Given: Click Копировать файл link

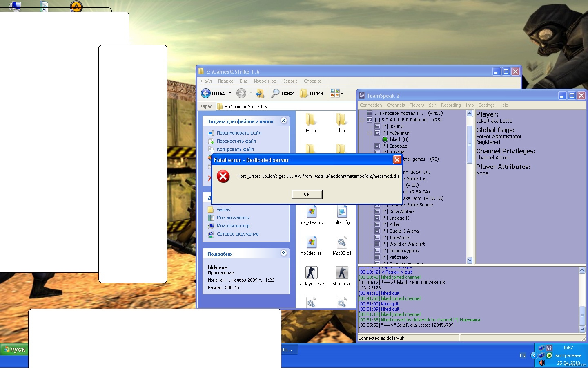Looking at the screenshot, I should (235, 149).
